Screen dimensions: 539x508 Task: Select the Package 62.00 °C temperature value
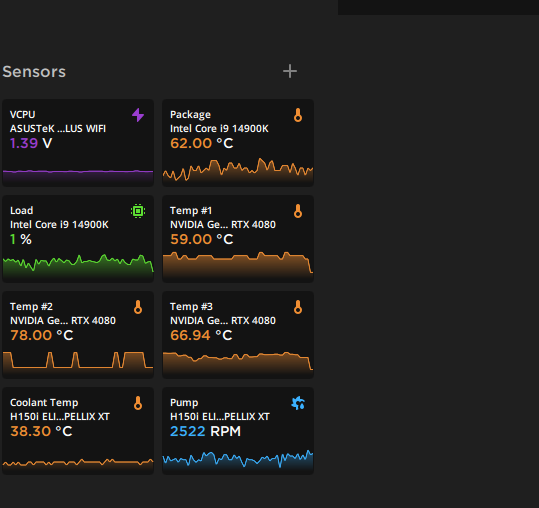tap(201, 143)
